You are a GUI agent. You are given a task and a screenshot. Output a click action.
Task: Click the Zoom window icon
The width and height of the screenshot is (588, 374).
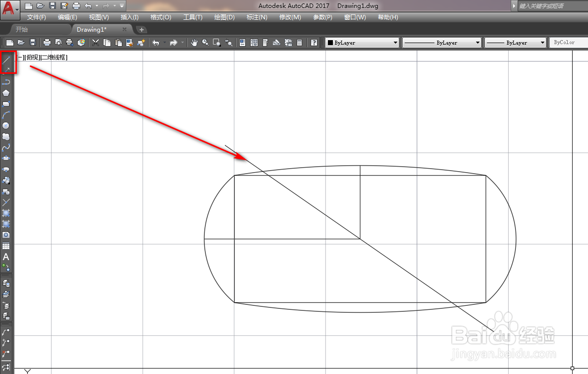(x=216, y=43)
